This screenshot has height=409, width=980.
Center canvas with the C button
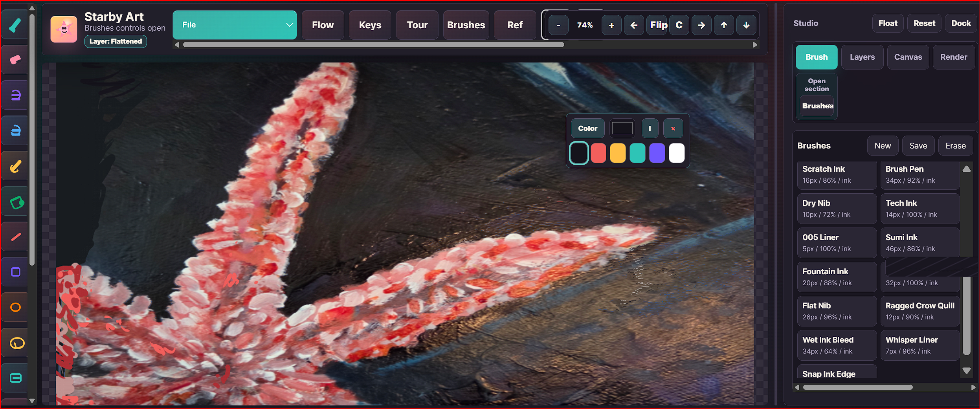coord(679,25)
